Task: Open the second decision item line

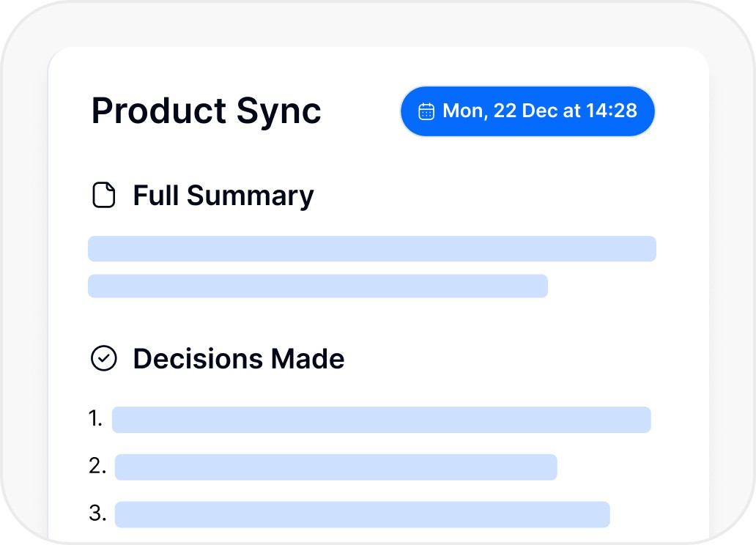Action: (x=336, y=467)
